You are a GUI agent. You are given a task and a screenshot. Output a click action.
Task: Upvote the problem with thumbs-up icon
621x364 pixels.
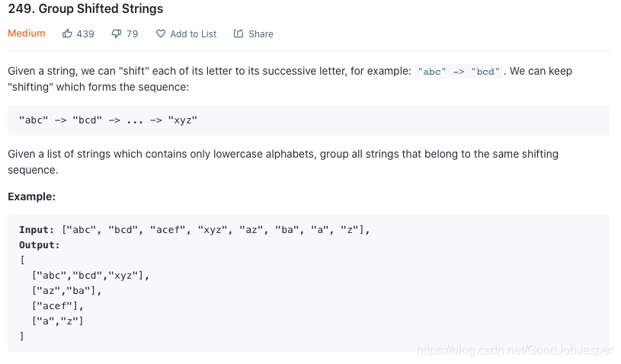pos(67,34)
